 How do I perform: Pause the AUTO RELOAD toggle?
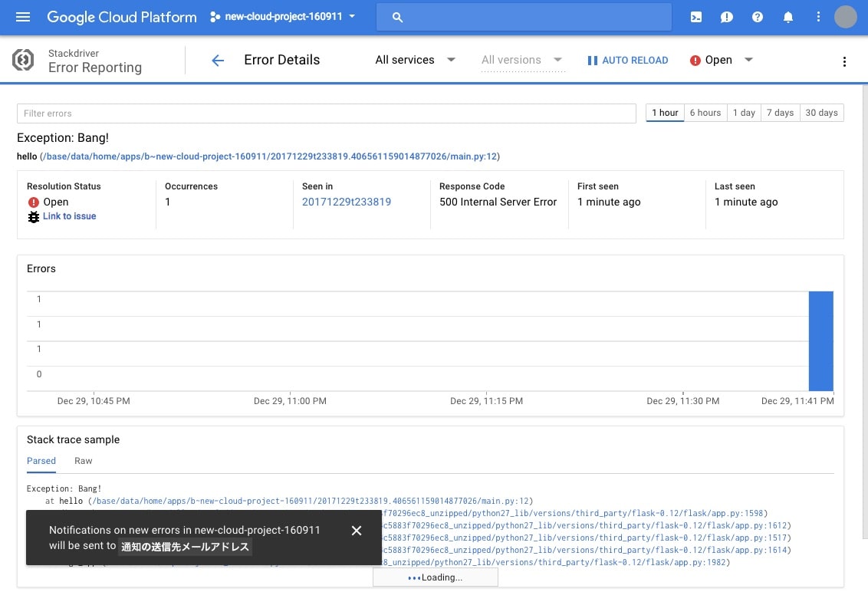tap(628, 61)
